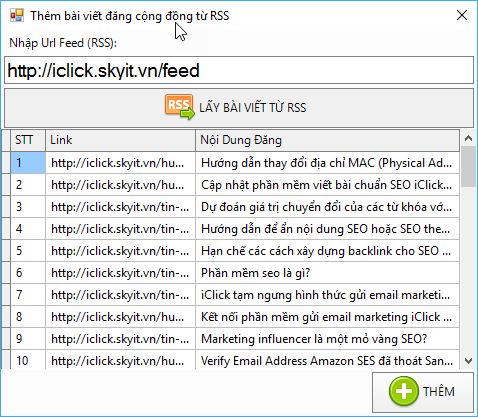Click the THÊM button
The height and width of the screenshot is (417, 478).
(x=423, y=392)
